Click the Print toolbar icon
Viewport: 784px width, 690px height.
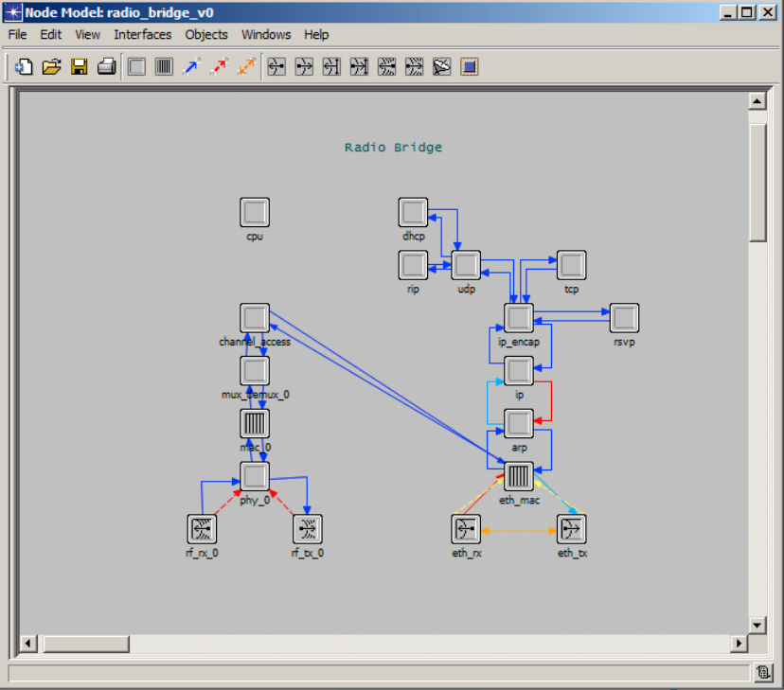[x=106, y=66]
